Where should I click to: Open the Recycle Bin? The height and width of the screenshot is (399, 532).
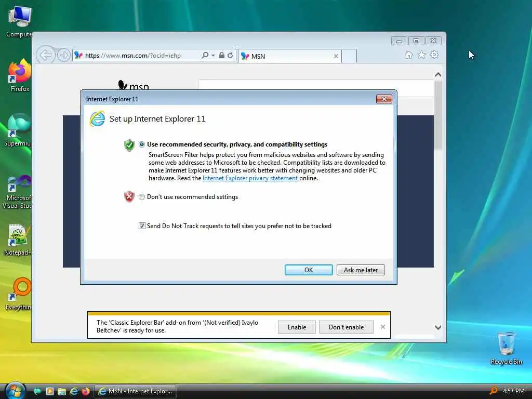click(x=506, y=349)
